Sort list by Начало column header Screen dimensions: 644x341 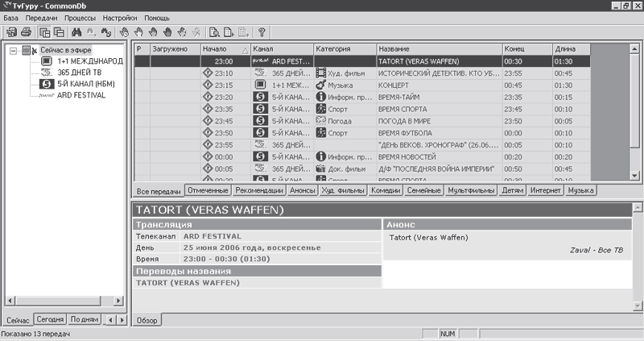click(224, 49)
